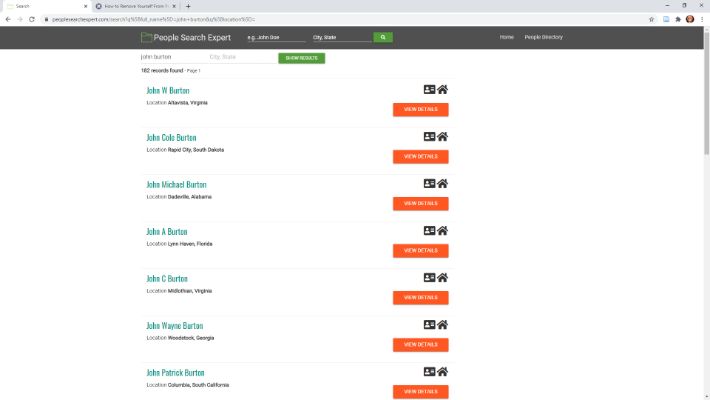Switch to the How to Remove Yourself tab
The image size is (710, 400).
(x=135, y=6)
